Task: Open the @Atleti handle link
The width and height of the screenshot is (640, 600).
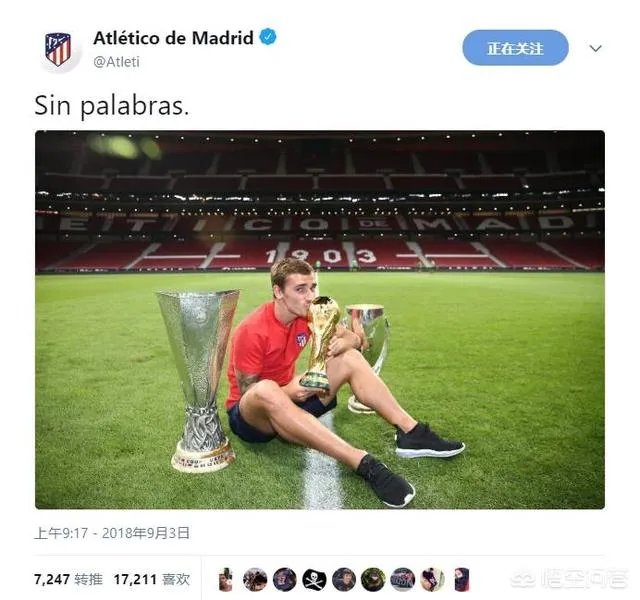Action: [x=116, y=62]
